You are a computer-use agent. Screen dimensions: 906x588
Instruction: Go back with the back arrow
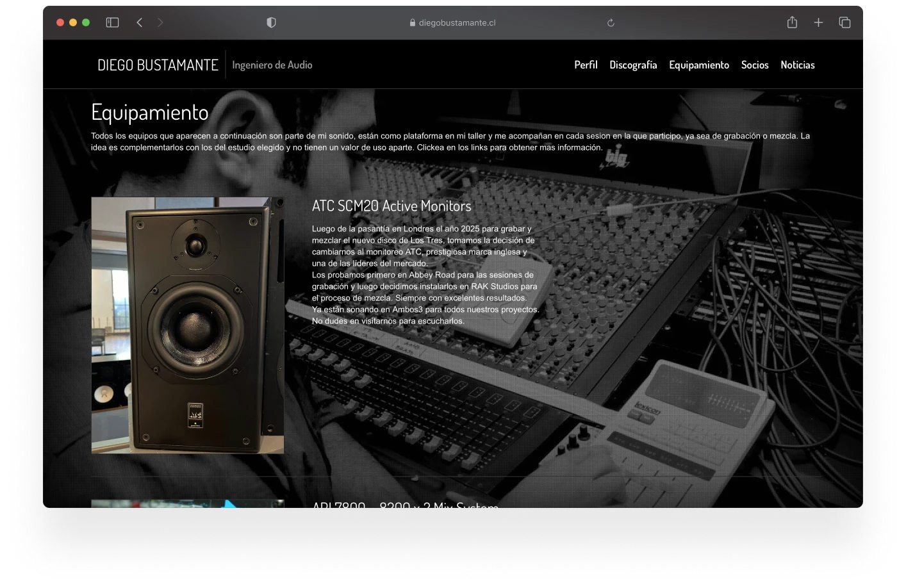pyautogui.click(x=139, y=22)
